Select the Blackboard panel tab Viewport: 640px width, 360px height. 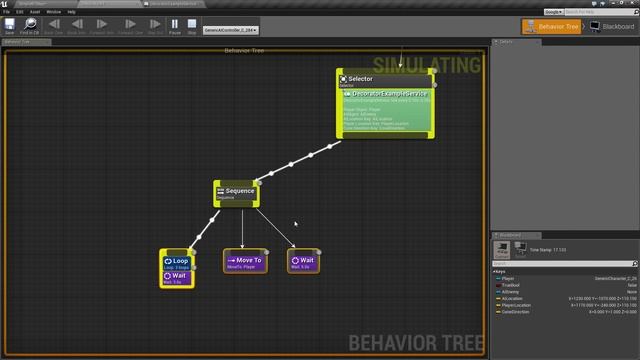click(517, 236)
